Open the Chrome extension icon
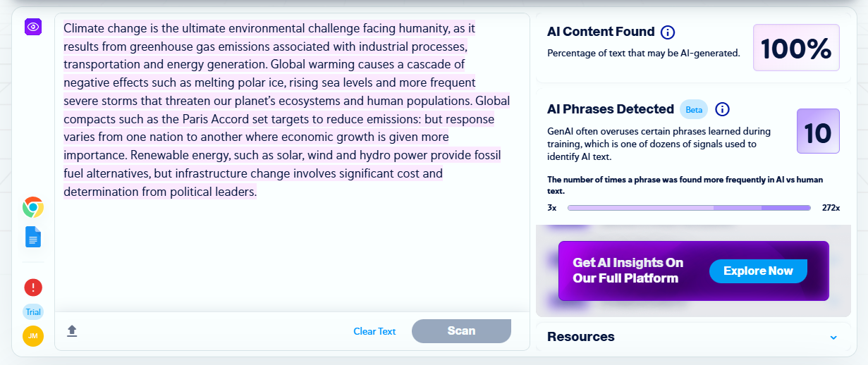This screenshot has height=365, width=868. click(33, 207)
